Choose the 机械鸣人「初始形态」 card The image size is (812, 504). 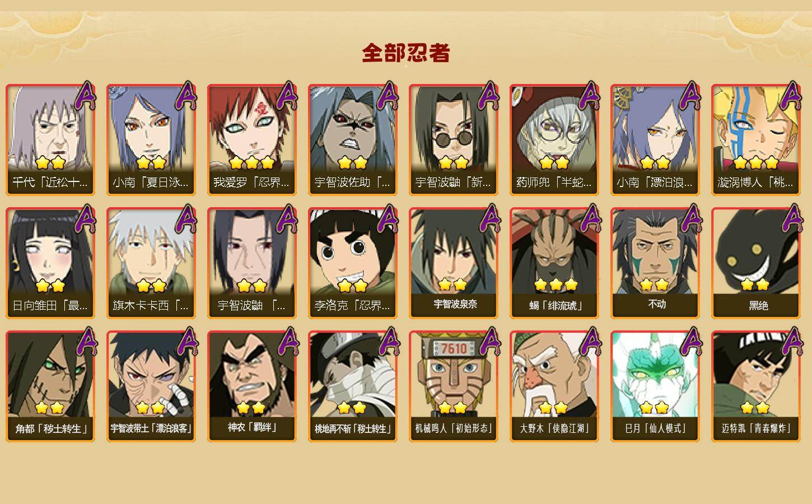tap(454, 386)
